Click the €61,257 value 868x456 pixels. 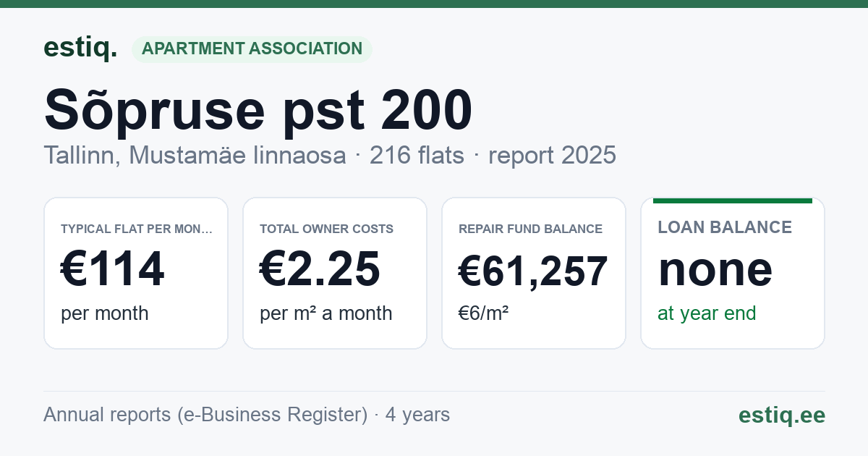[x=533, y=271]
